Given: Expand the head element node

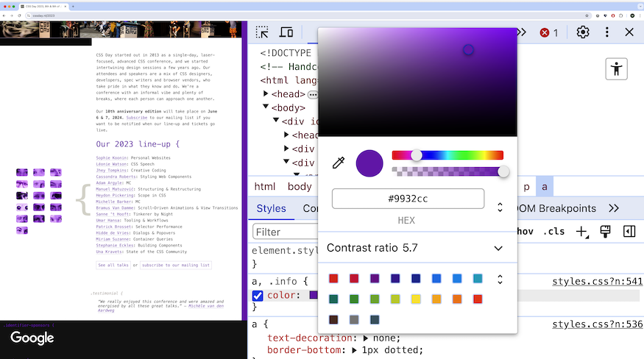Looking at the screenshot, I should [x=268, y=94].
